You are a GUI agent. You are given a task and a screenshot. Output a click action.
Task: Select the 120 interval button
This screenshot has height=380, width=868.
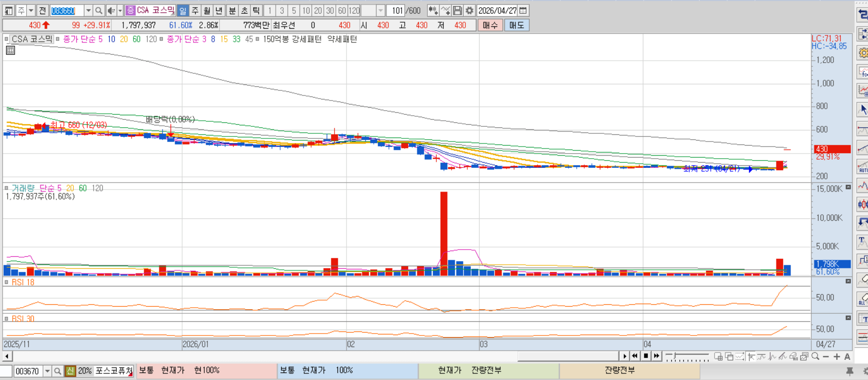[x=354, y=10]
